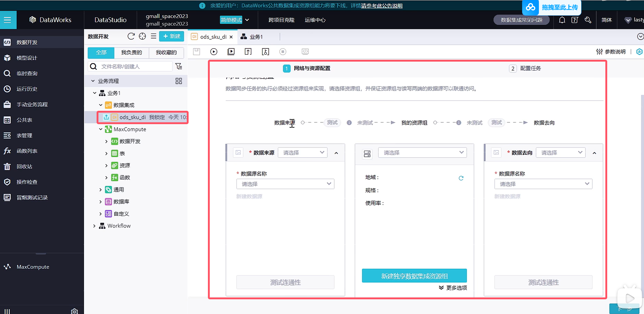Open the 数据来源 type dropdown
This screenshot has height=314, width=644.
tap(303, 152)
